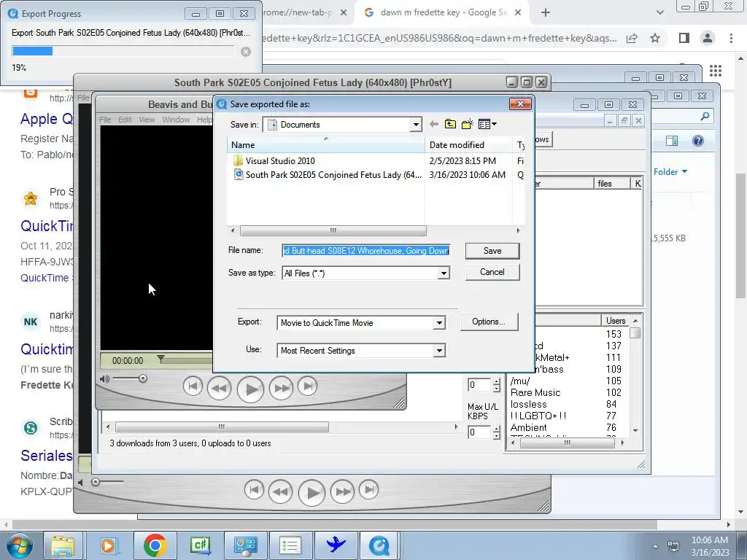Open the Export format dropdown

(x=439, y=323)
